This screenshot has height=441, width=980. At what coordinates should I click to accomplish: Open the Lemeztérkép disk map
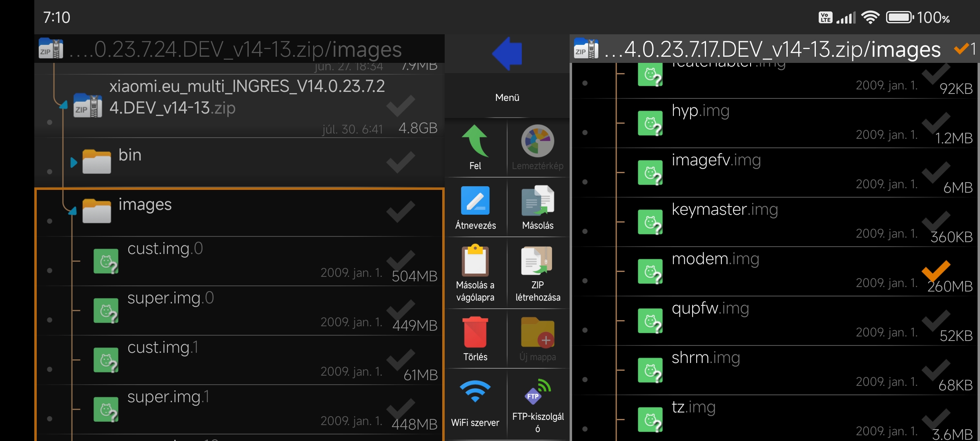pos(537,147)
